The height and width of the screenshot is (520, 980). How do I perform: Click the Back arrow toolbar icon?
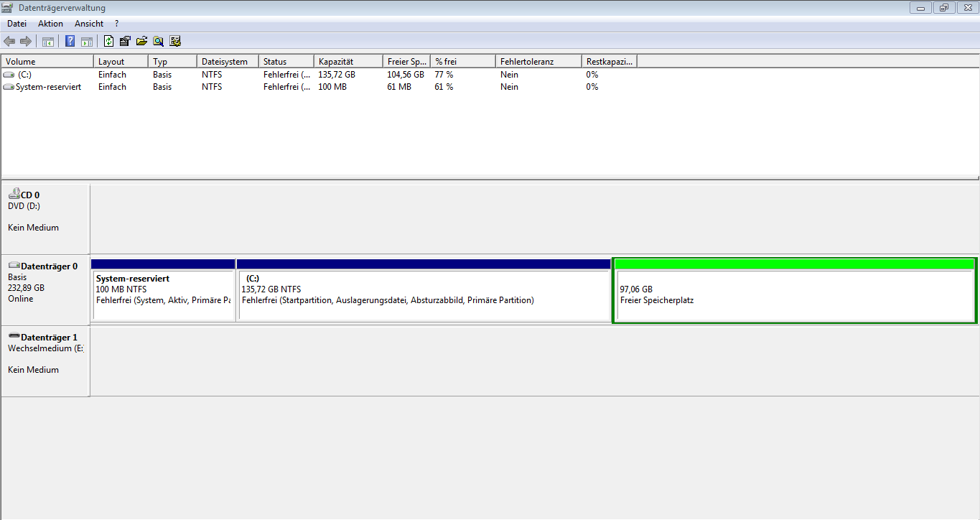pyautogui.click(x=9, y=41)
